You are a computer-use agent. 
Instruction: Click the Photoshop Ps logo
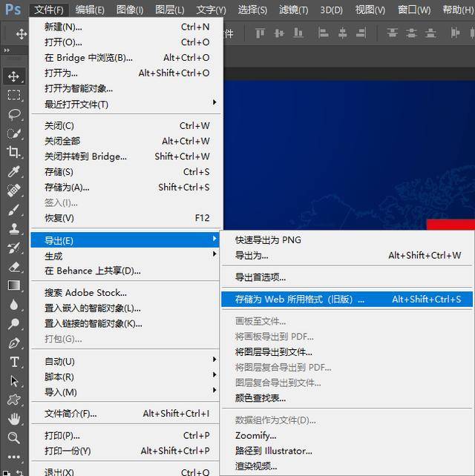pyautogui.click(x=13, y=10)
